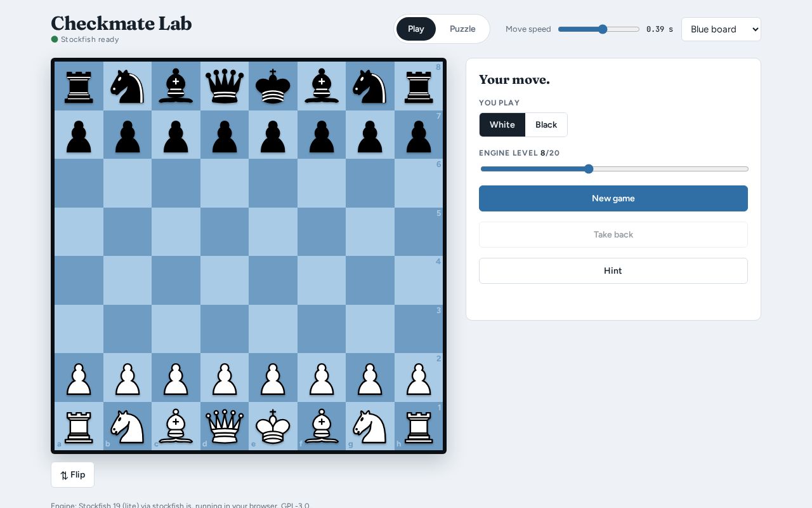Pick the white knight on b1
Viewport: 812px width, 508px height.
tap(128, 426)
